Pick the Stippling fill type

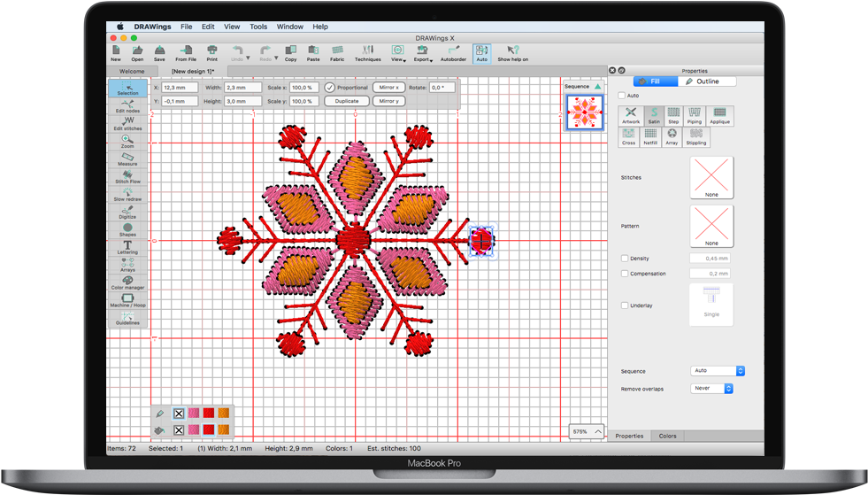[x=696, y=136]
